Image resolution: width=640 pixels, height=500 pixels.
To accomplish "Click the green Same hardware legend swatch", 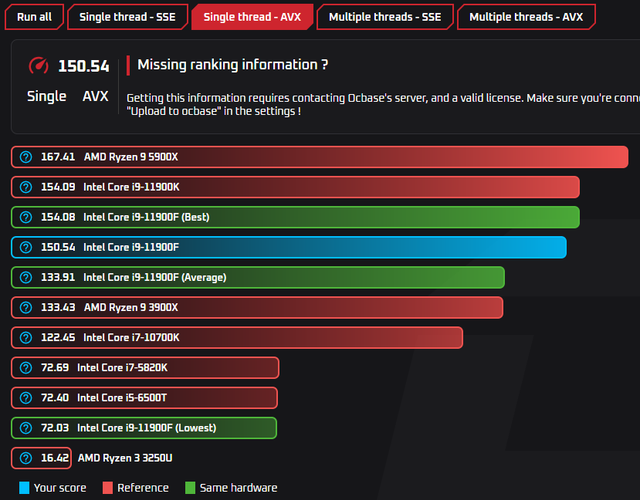I will (190, 488).
